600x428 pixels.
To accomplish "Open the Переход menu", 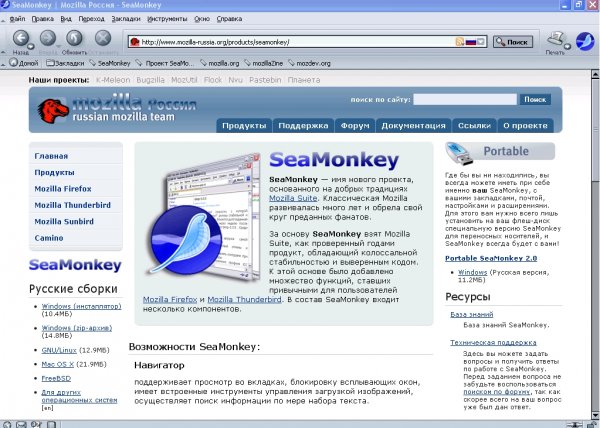I will point(91,19).
